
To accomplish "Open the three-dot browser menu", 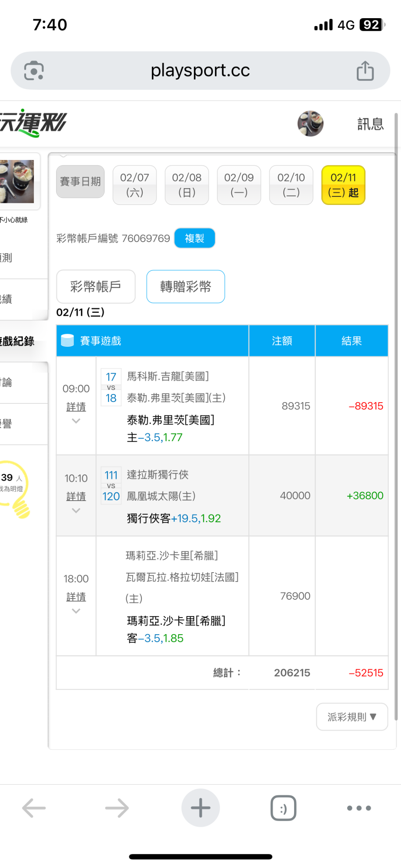I will (x=359, y=808).
